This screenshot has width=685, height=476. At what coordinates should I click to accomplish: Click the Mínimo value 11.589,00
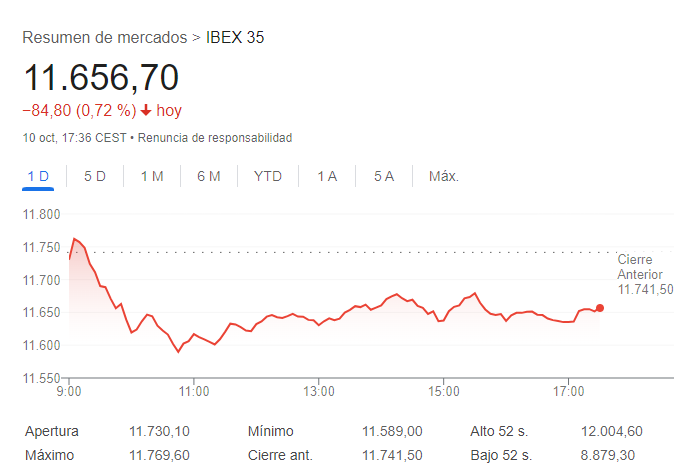click(392, 432)
